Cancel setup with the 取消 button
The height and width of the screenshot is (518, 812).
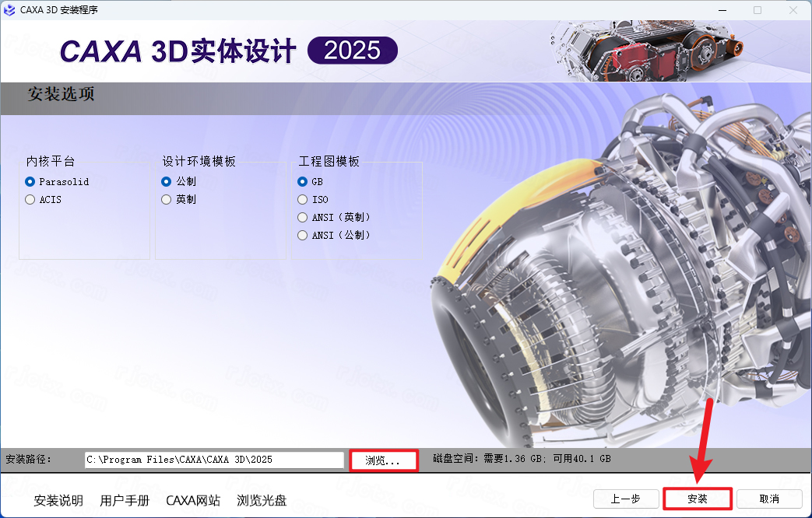[769, 499]
